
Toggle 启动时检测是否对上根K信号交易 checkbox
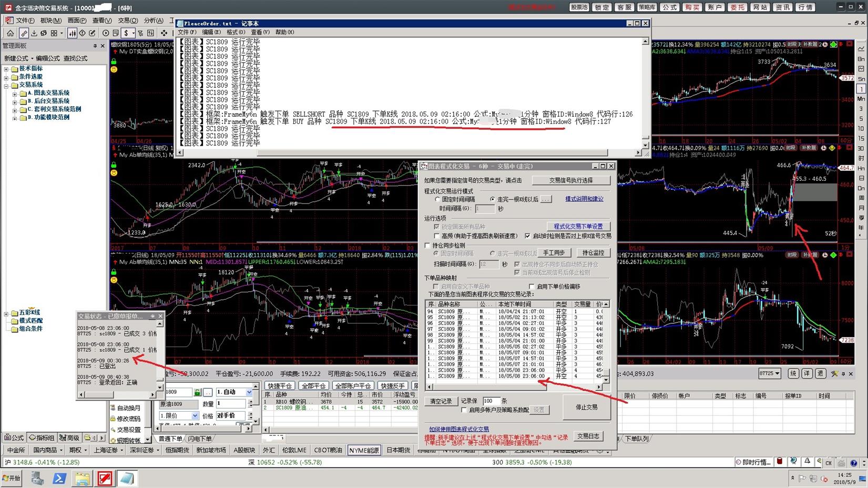(x=528, y=236)
